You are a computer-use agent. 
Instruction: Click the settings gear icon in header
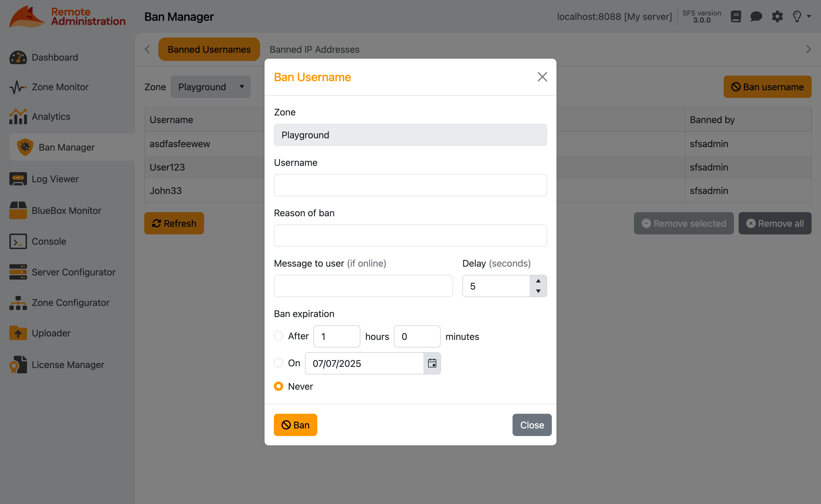point(777,16)
